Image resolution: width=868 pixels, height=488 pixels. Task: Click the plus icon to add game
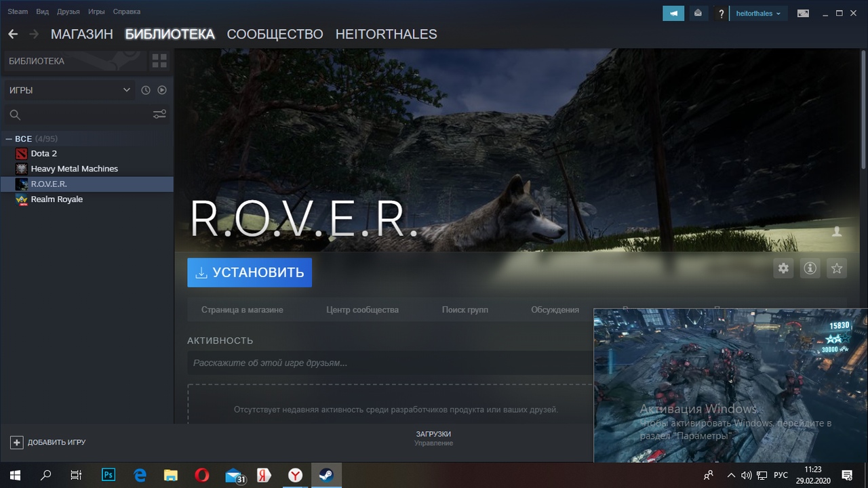tap(16, 442)
